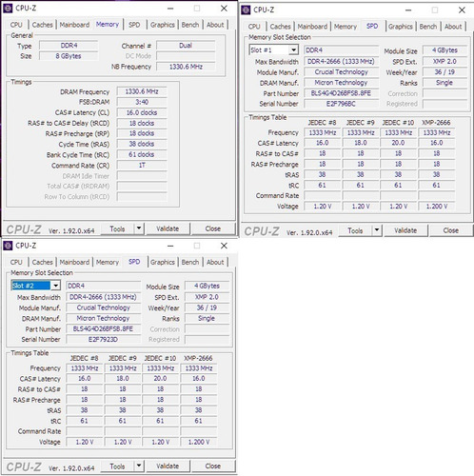Click the Size 8 GBytes field

(x=69, y=56)
